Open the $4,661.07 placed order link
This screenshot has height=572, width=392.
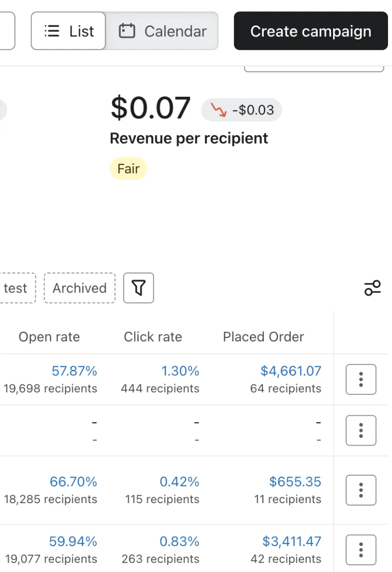click(x=291, y=371)
